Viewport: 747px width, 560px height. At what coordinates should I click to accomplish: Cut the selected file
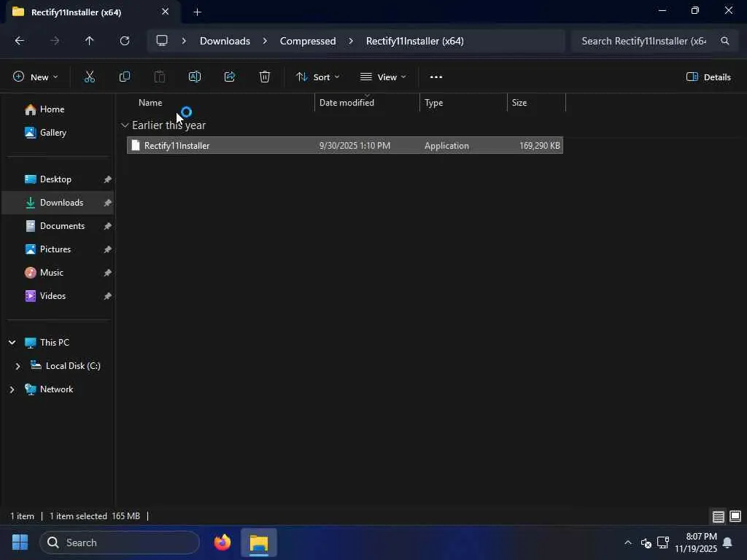pos(90,77)
